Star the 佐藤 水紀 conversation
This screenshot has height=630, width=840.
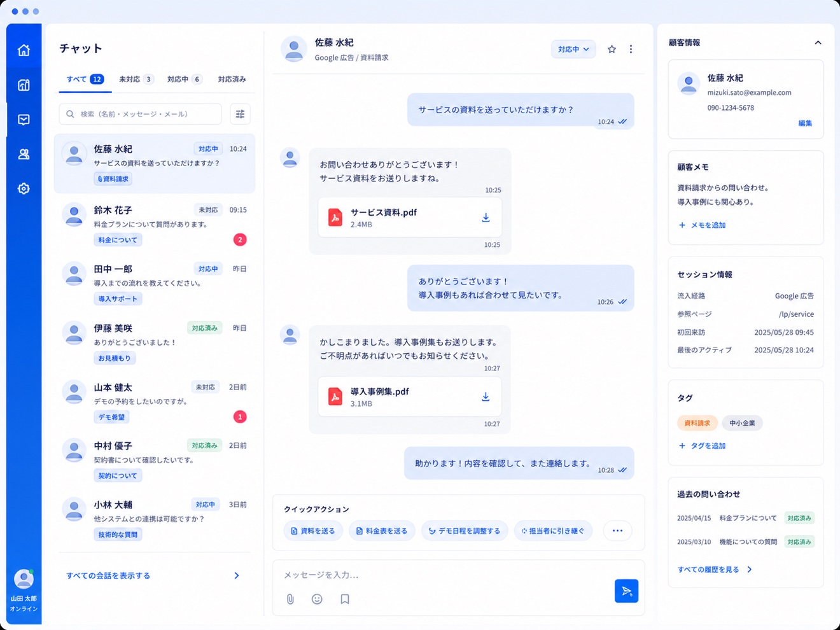click(612, 49)
